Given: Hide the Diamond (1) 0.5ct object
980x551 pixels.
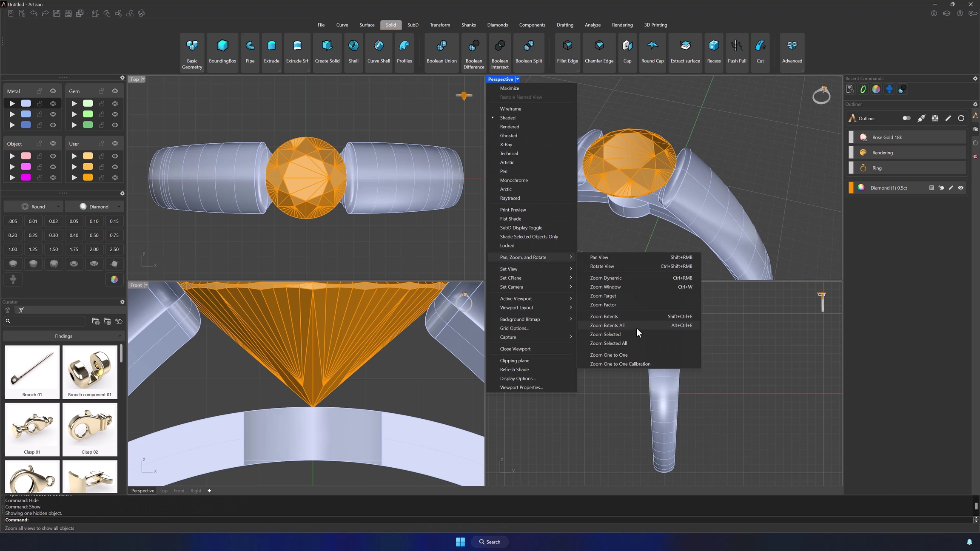Looking at the screenshot, I should (x=960, y=188).
